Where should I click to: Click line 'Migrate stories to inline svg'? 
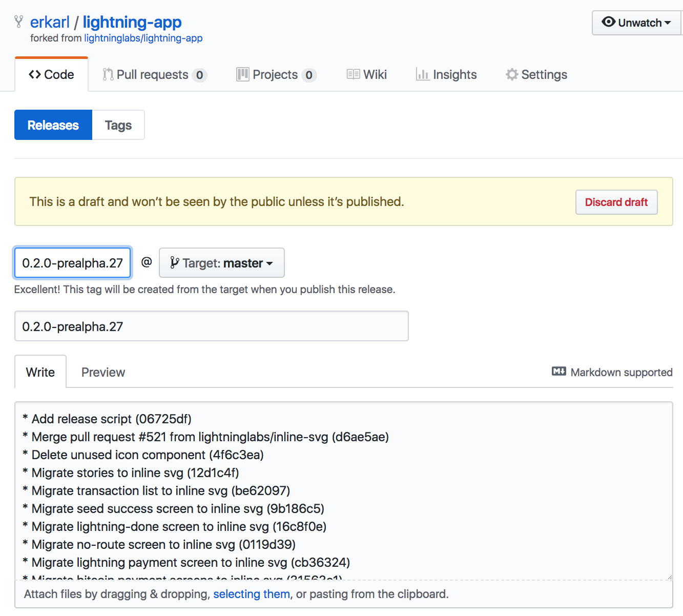click(131, 473)
